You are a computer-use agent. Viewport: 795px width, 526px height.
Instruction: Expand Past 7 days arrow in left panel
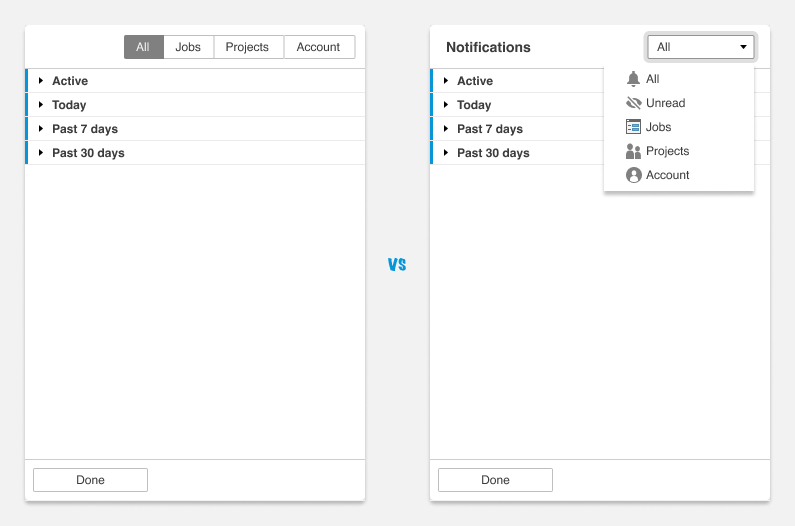click(41, 129)
